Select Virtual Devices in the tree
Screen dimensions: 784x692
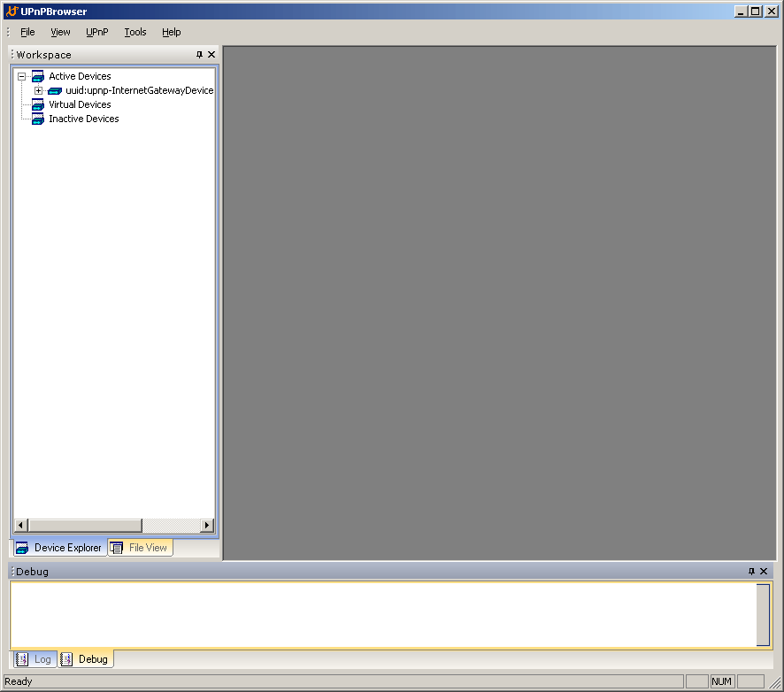[x=80, y=104]
